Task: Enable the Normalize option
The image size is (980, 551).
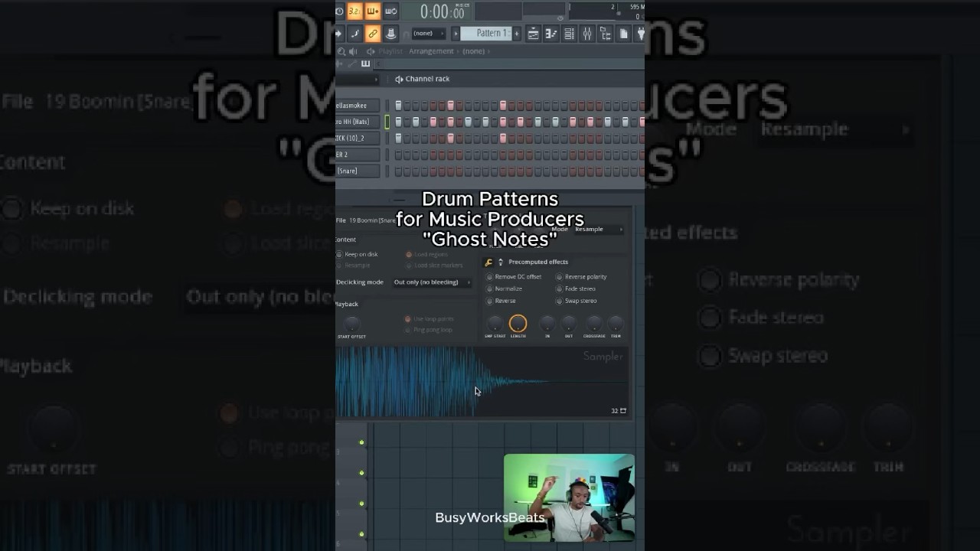Action: pos(490,289)
